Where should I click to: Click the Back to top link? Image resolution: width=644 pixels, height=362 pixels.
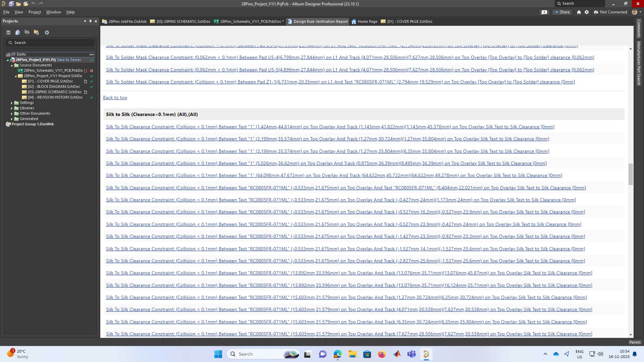[115, 98]
